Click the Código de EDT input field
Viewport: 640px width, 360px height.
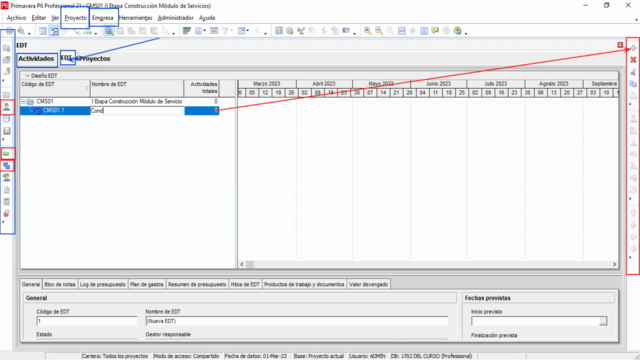coord(87,321)
